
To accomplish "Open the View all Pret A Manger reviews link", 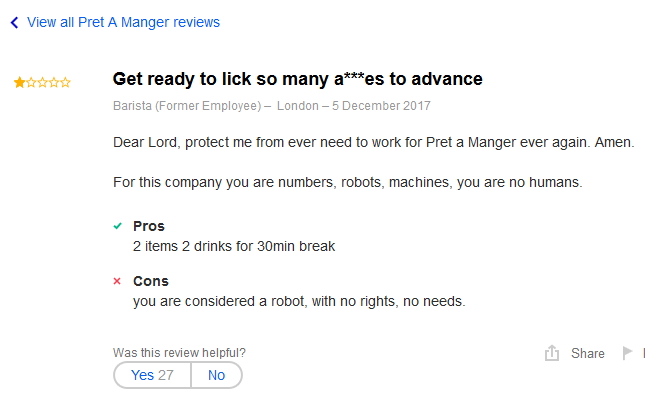I will point(123,22).
